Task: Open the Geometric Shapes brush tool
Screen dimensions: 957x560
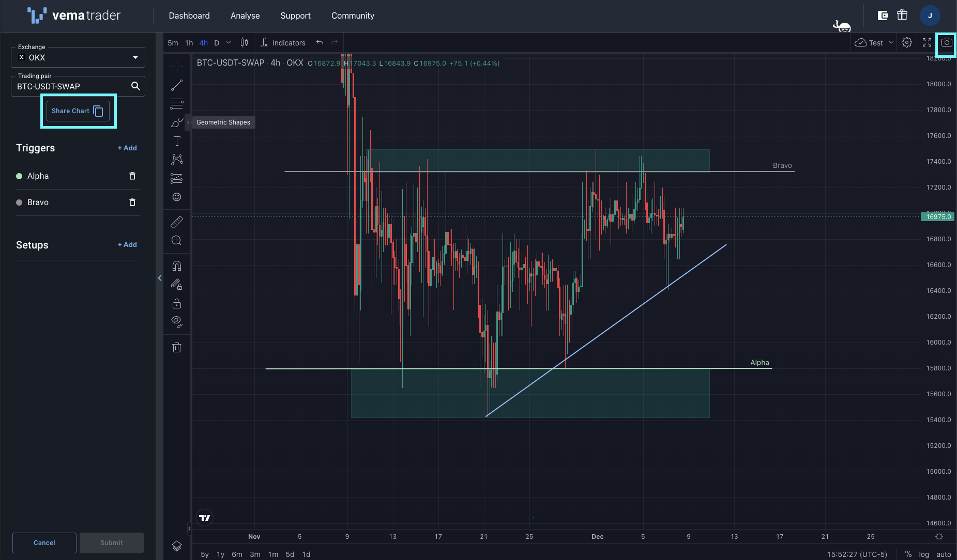Action: pyautogui.click(x=177, y=122)
